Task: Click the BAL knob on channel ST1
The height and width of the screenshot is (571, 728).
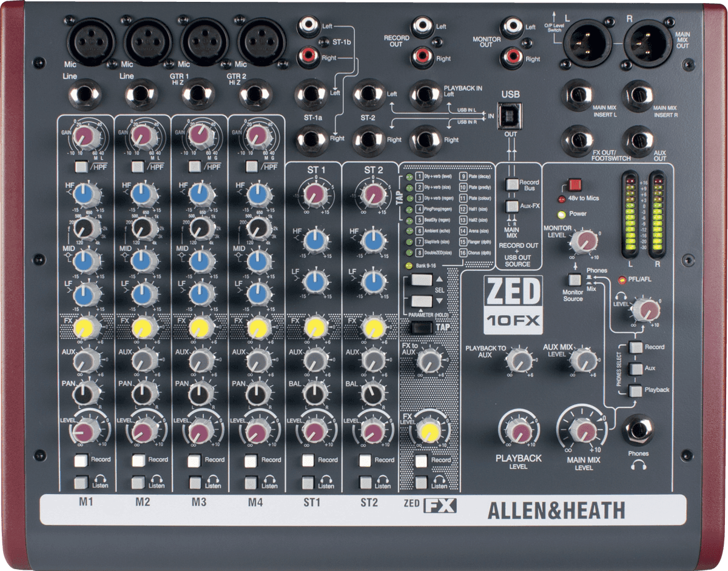Action: pyautogui.click(x=315, y=393)
